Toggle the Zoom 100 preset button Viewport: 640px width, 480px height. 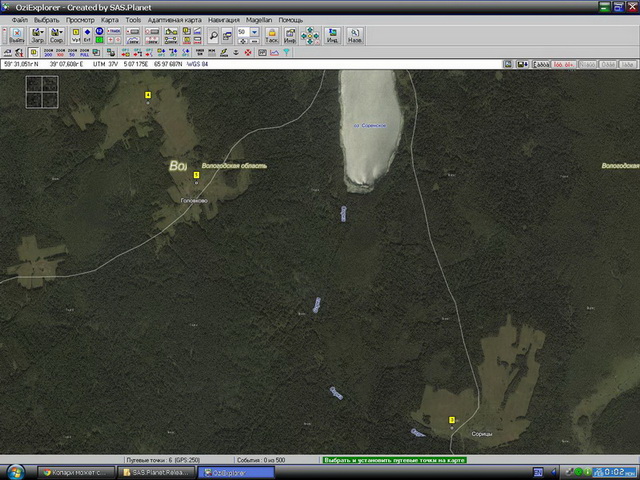pos(60,49)
